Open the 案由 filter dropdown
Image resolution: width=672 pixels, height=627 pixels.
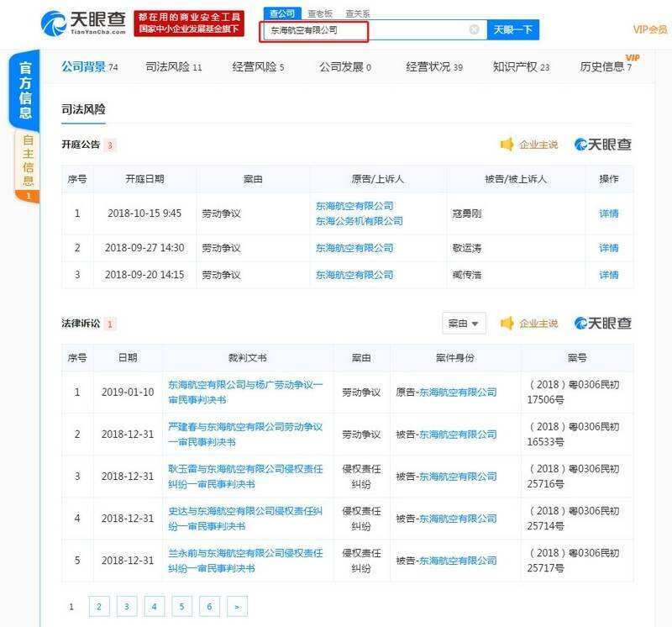pyautogui.click(x=464, y=324)
